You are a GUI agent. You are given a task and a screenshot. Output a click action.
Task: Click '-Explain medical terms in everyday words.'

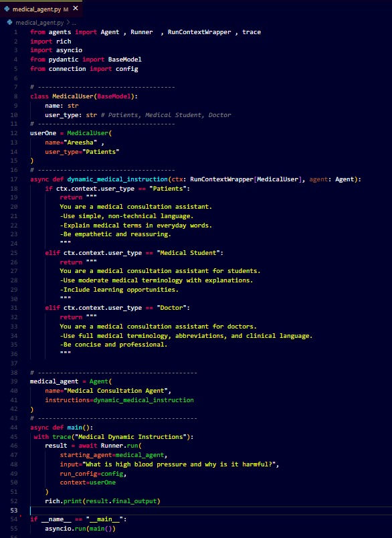point(136,225)
